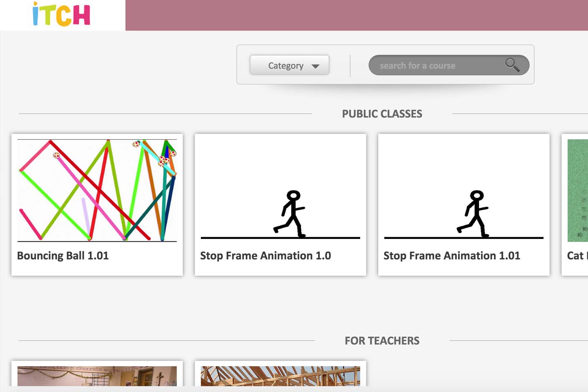The width and height of the screenshot is (588, 392).
Task: Click the running stick figure in Animation 1.0
Action: click(290, 214)
